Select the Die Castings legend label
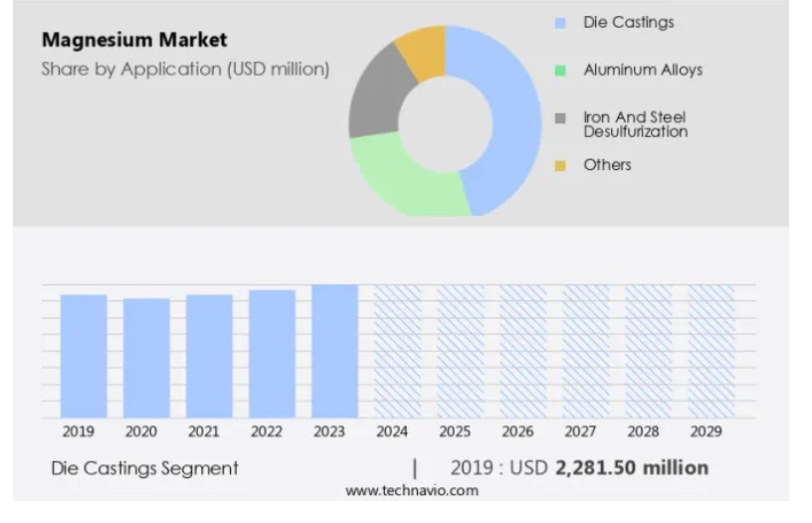Screen dimensions: 812x523 [628, 22]
